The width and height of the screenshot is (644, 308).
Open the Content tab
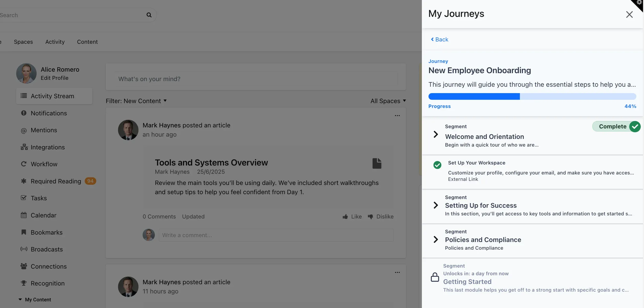click(87, 42)
